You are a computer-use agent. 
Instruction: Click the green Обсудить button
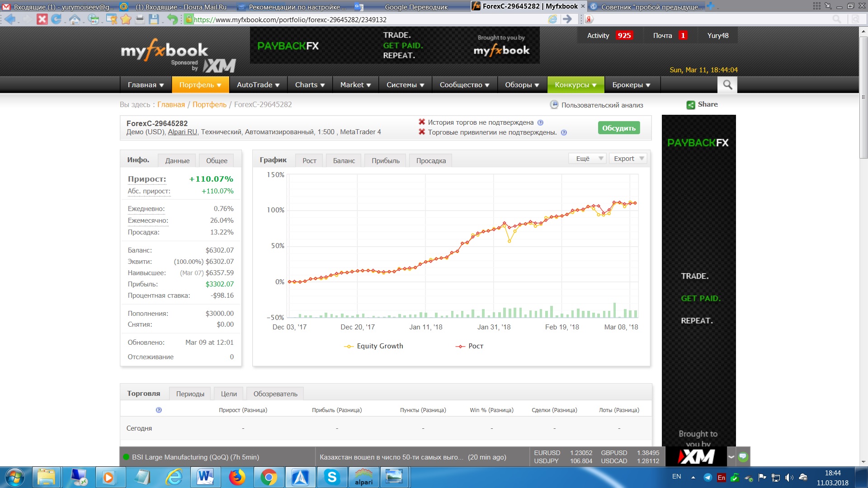click(x=619, y=128)
